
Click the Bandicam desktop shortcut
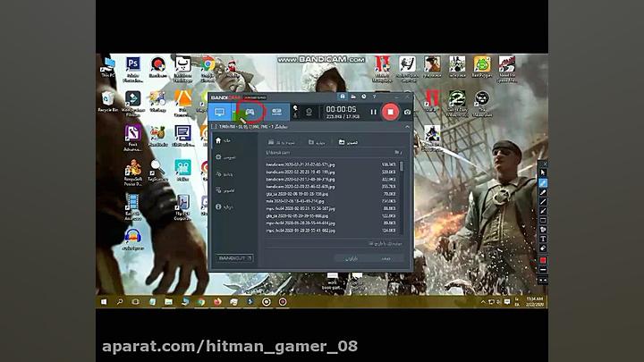[x=158, y=67]
